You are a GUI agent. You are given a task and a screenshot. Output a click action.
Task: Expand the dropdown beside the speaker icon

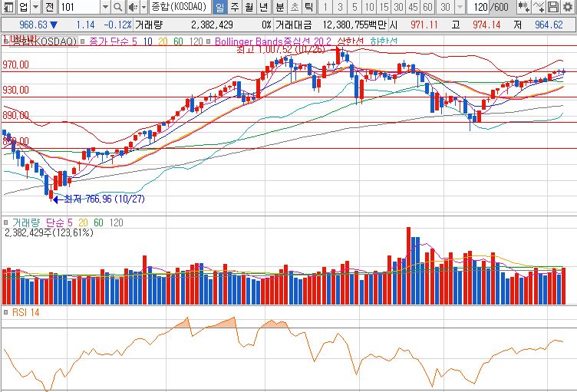[x=144, y=7]
